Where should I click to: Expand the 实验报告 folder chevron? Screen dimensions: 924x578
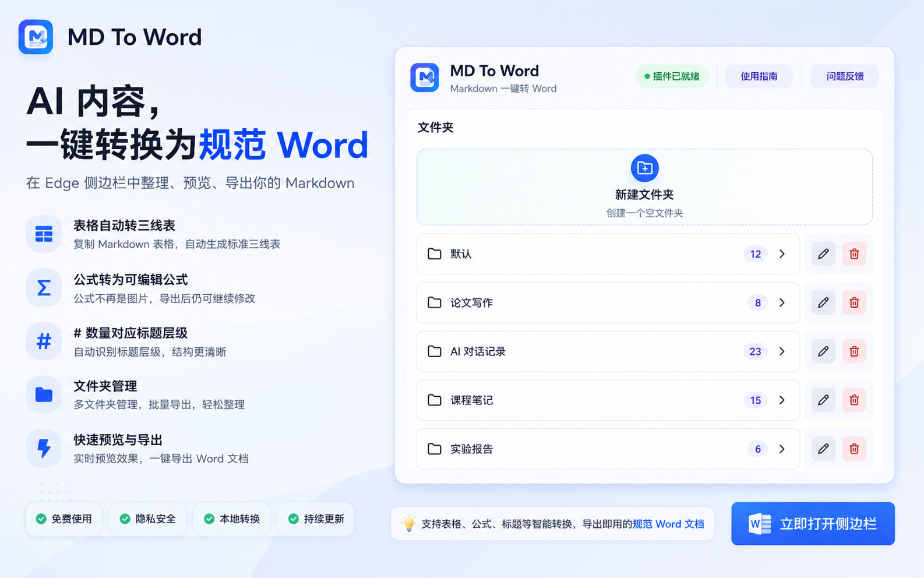point(782,449)
